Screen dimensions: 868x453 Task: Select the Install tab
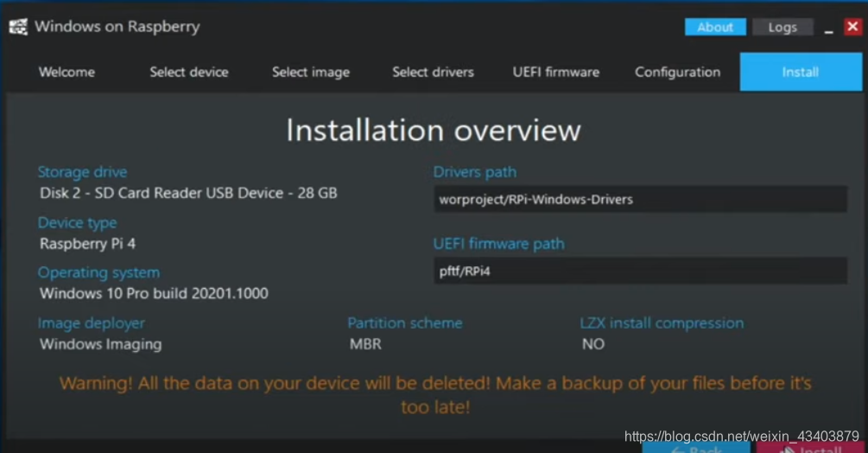[x=801, y=72]
